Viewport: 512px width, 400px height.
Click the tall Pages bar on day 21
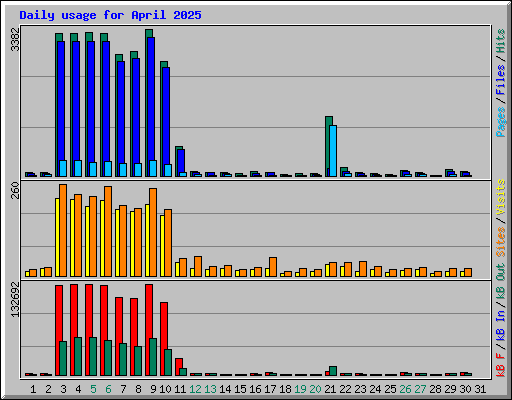point(333,151)
